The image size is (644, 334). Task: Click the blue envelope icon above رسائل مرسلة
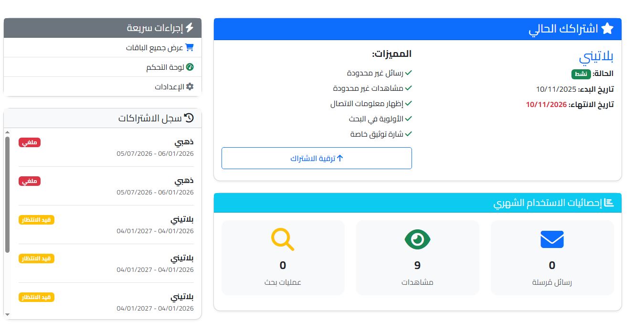point(552,239)
